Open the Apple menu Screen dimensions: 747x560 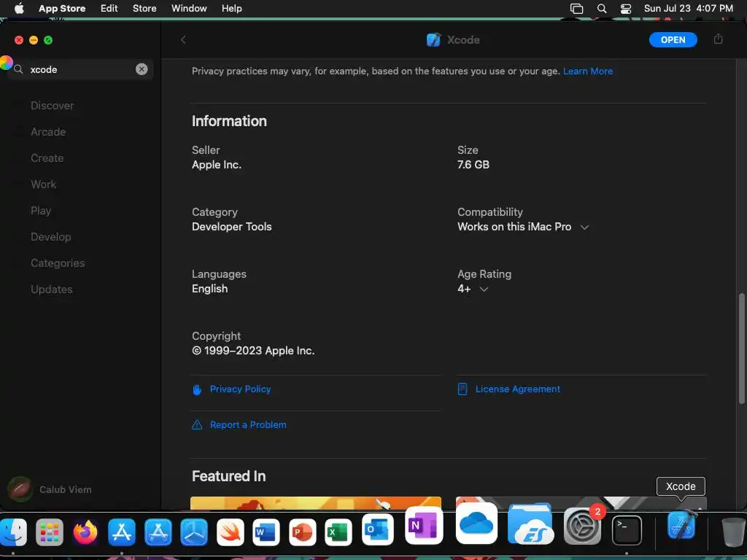pos(19,9)
